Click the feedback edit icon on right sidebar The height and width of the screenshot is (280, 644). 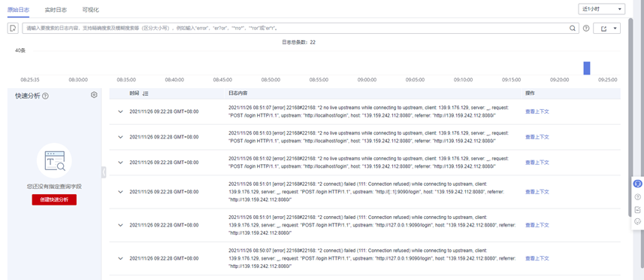coord(637,209)
